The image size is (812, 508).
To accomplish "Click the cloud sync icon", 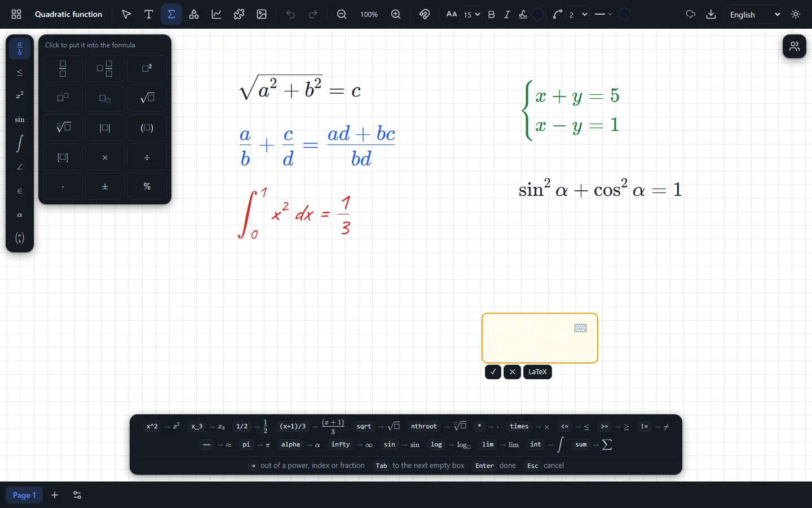I will click(x=690, y=14).
